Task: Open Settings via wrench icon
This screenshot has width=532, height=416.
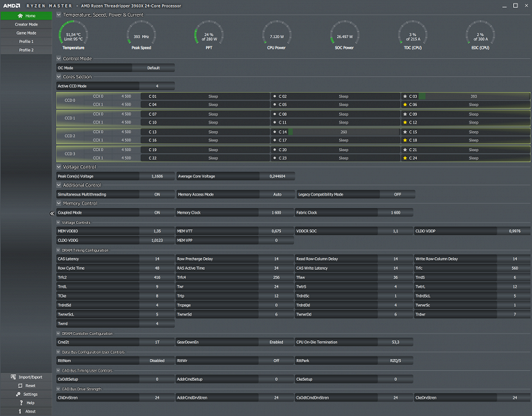Action: click(x=18, y=395)
